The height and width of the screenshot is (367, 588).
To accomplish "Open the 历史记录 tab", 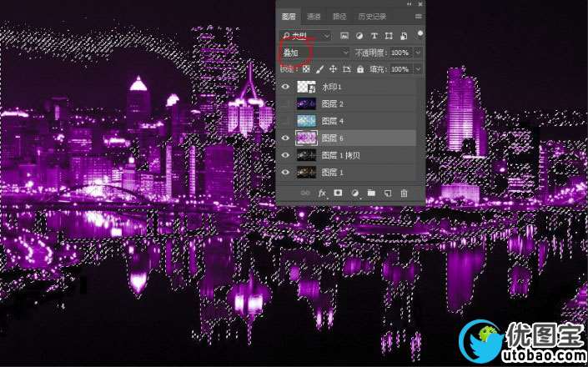I will coord(372,17).
